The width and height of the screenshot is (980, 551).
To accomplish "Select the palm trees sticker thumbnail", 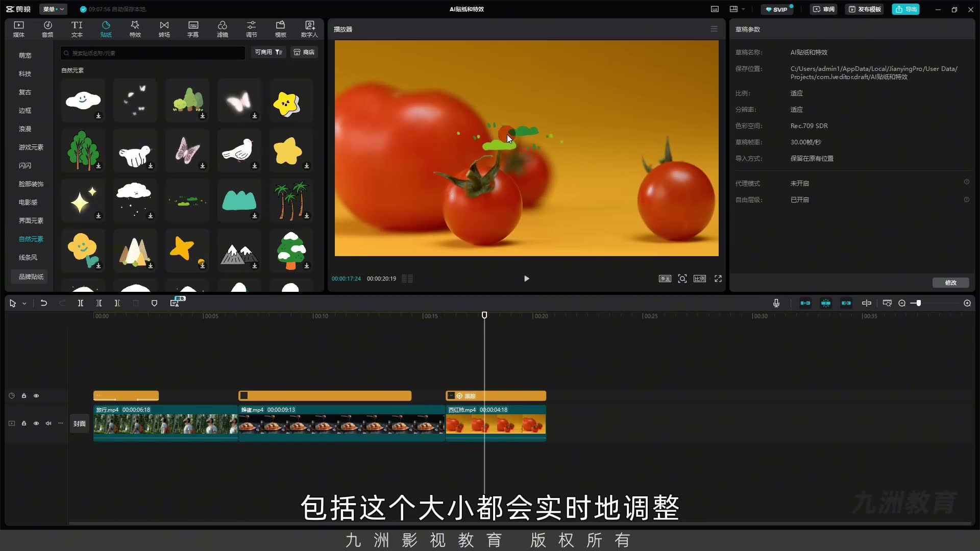I will (291, 201).
